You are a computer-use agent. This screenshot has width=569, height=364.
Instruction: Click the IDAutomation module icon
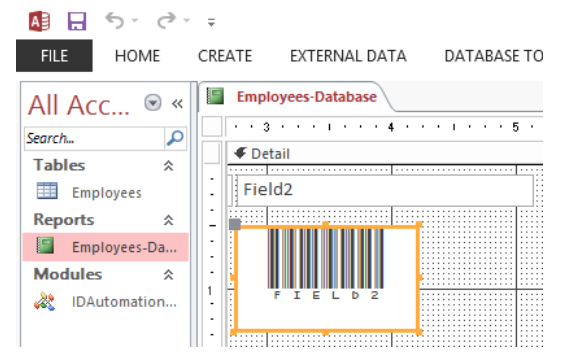tap(45, 301)
